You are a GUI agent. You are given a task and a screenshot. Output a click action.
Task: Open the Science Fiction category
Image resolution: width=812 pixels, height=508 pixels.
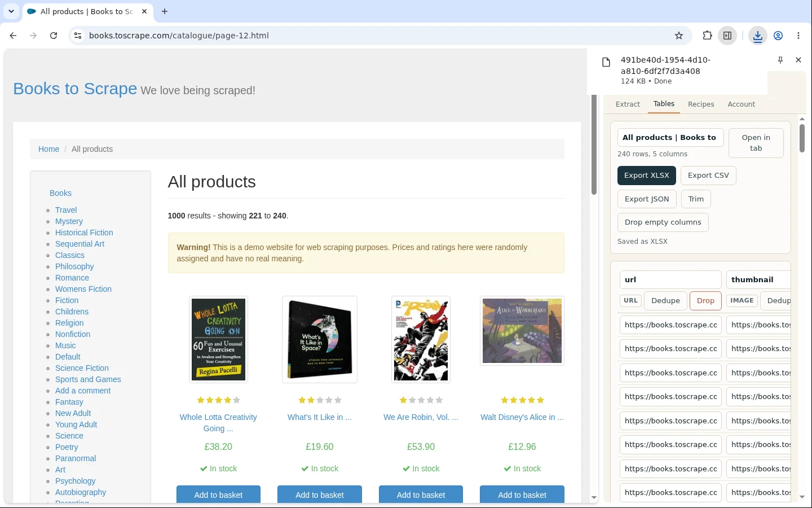click(x=82, y=368)
